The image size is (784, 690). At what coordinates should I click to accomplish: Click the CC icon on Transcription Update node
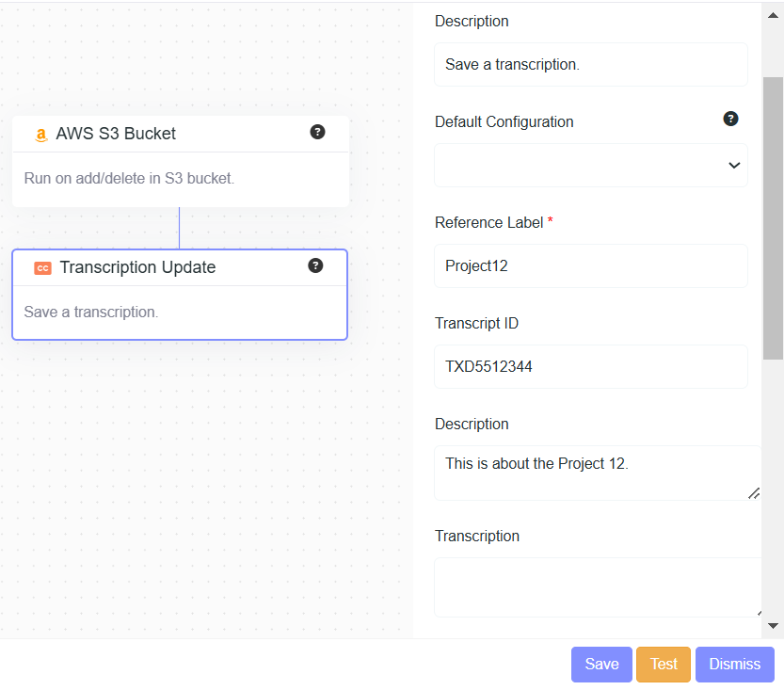(x=42, y=268)
